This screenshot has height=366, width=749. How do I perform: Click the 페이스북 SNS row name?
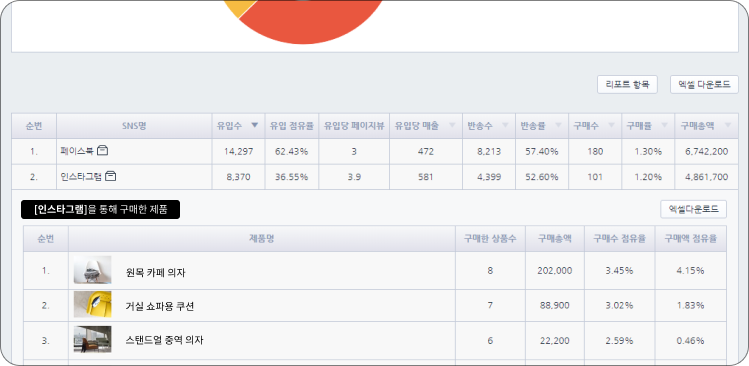coord(77,151)
